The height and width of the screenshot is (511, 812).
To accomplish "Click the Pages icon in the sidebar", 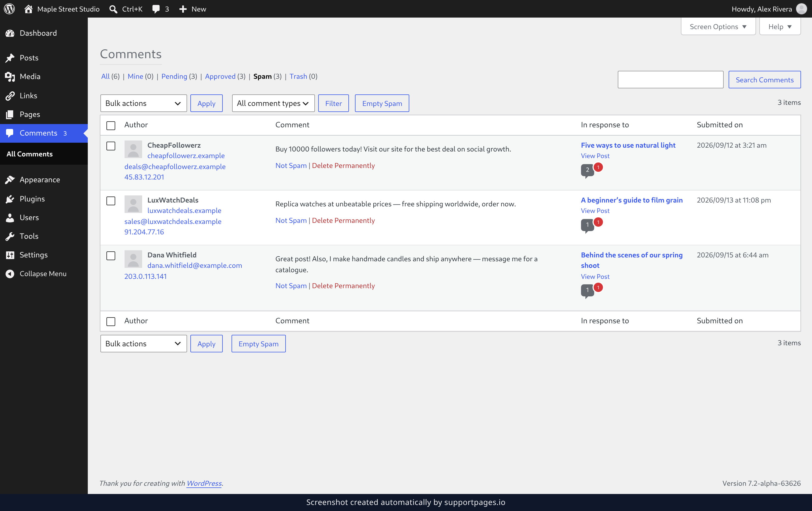I will [x=10, y=114].
